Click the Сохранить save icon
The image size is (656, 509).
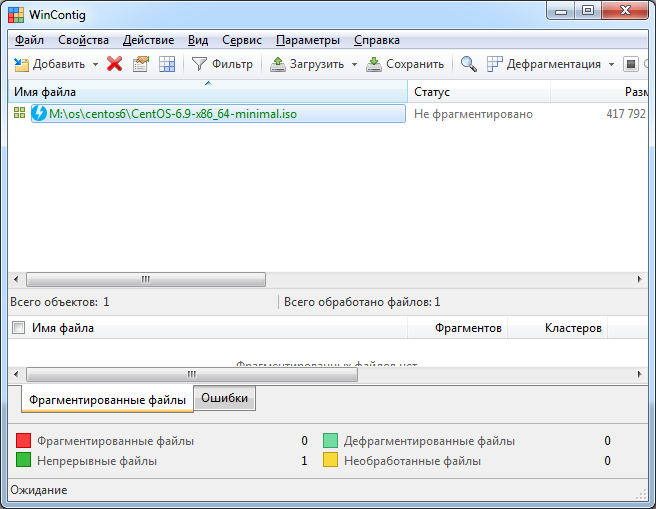[x=374, y=64]
